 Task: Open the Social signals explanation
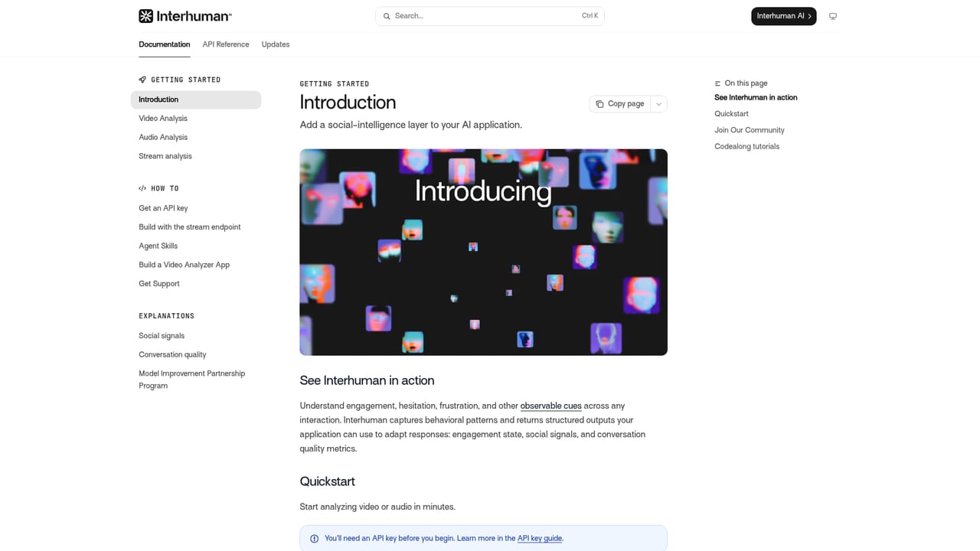[x=162, y=336]
